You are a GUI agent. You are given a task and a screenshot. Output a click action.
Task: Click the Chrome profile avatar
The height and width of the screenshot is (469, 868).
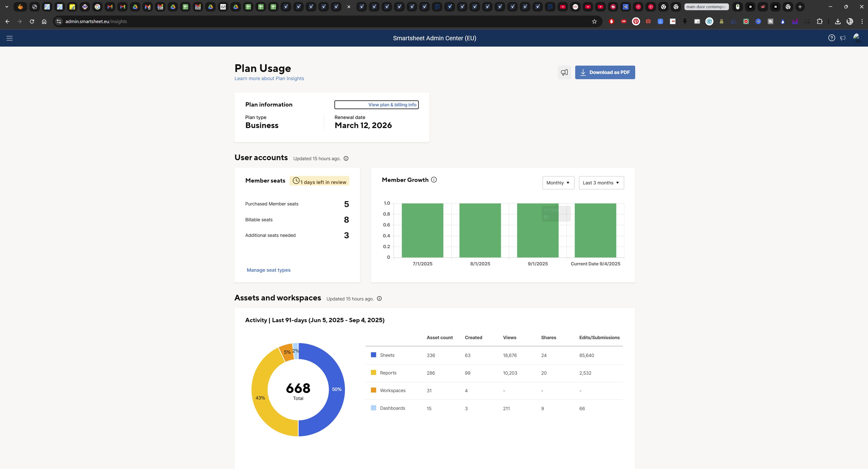point(850,21)
